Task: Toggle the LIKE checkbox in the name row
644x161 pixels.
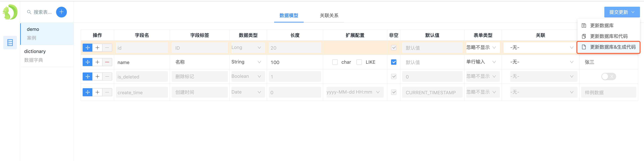Action: (x=359, y=62)
